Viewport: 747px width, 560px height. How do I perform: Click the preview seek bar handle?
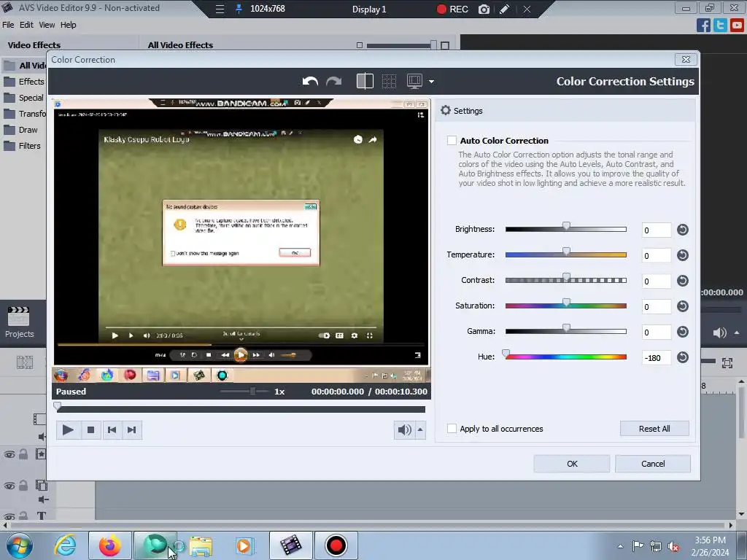[58, 406]
